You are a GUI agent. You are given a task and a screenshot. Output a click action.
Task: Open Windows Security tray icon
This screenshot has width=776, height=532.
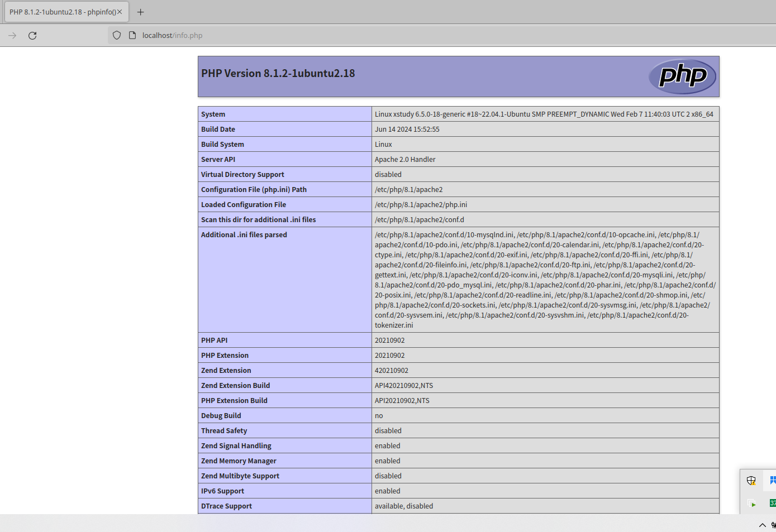[751, 481]
